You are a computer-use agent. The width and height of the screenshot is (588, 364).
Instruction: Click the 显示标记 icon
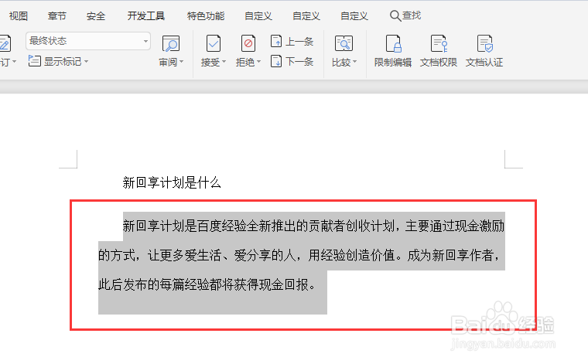click(35, 60)
